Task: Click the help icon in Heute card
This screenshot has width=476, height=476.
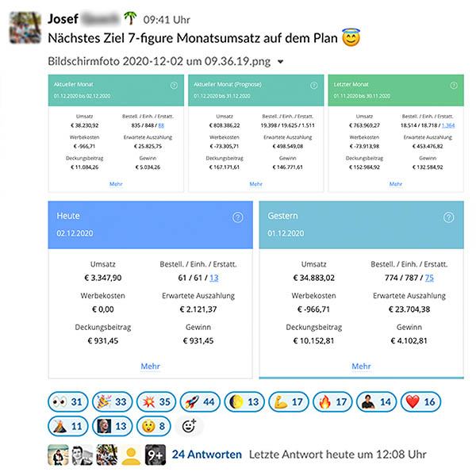Action: click(238, 217)
